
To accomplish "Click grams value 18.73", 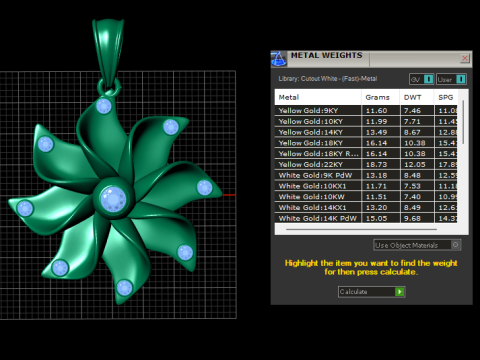I will coord(376,164).
